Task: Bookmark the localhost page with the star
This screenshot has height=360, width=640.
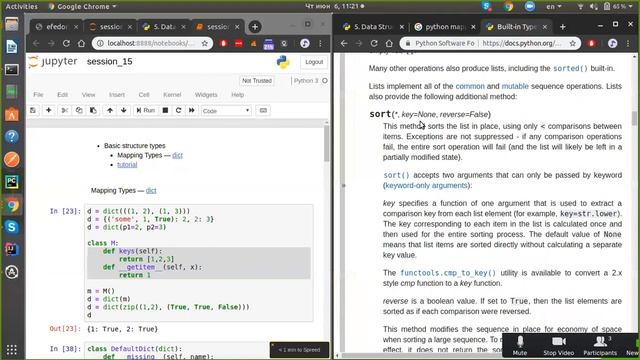Action: [x=204, y=43]
